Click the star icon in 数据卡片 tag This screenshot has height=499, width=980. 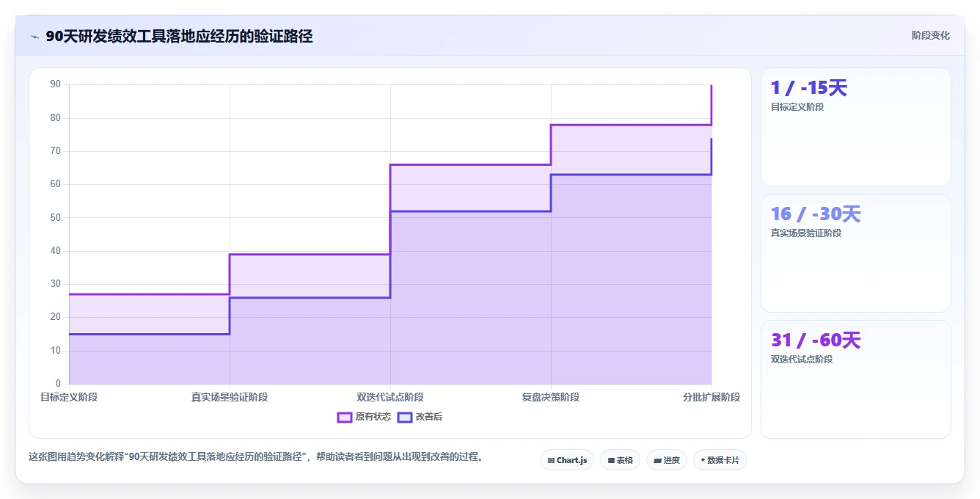point(703,460)
